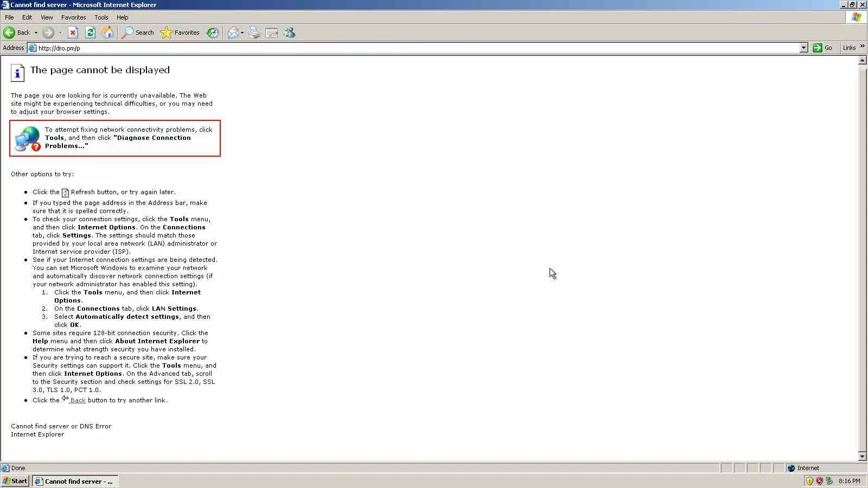Open the History toolbar icon
This screenshot has width=868, height=488.
(x=213, y=33)
